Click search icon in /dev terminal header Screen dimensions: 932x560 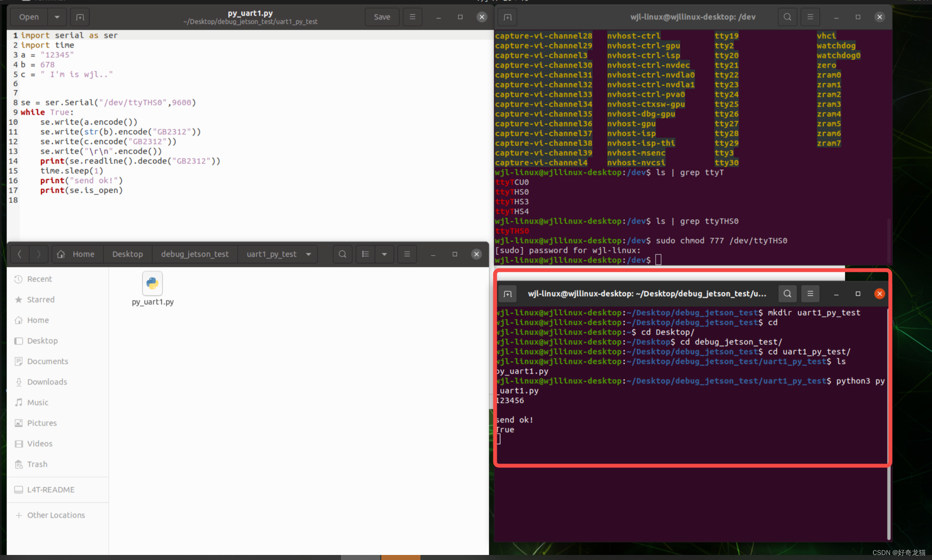(x=787, y=17)
